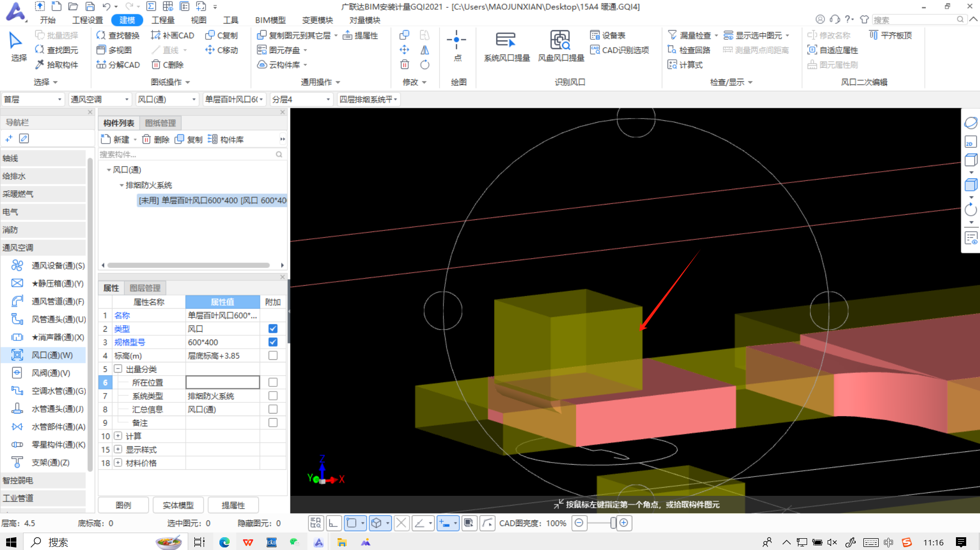
Task: Click 计算式 tool
Action: [x=685, y=65]
